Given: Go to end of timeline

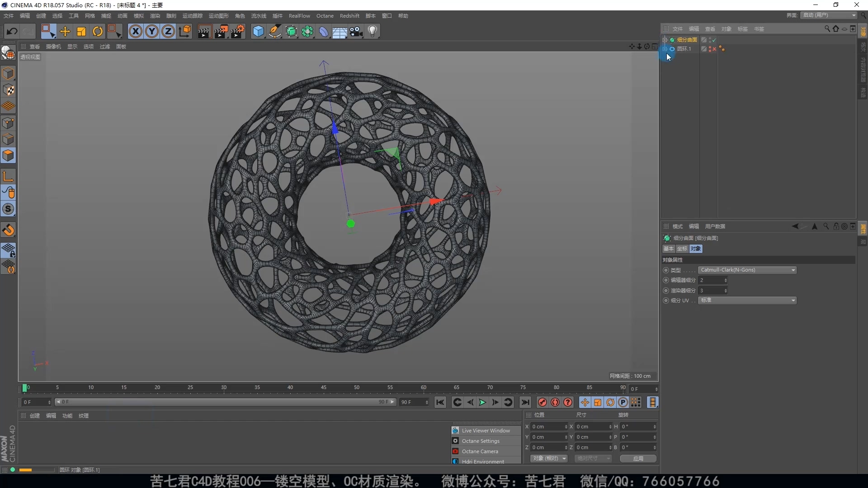Looking at the screenshot, I should pos(525,402).
